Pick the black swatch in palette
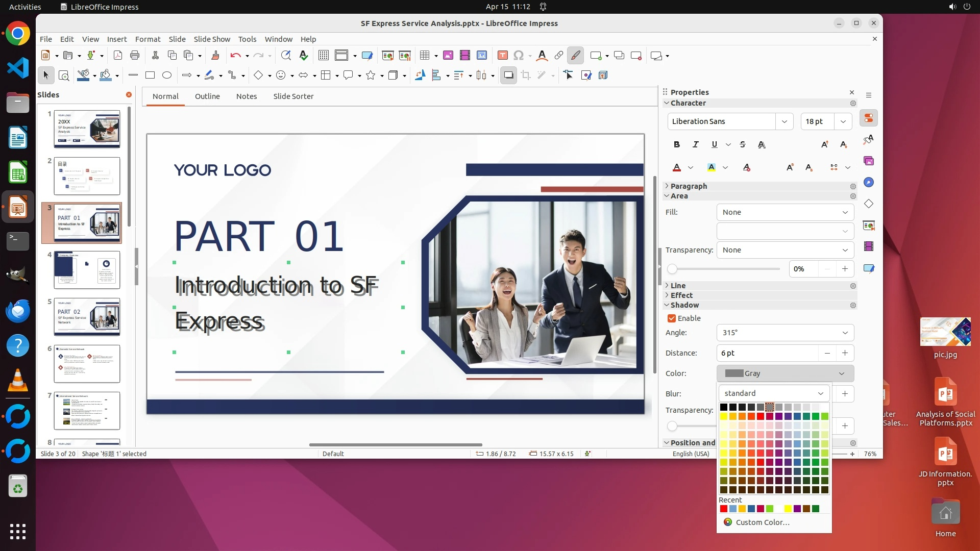The image size is (980, 551). (724, 407)
